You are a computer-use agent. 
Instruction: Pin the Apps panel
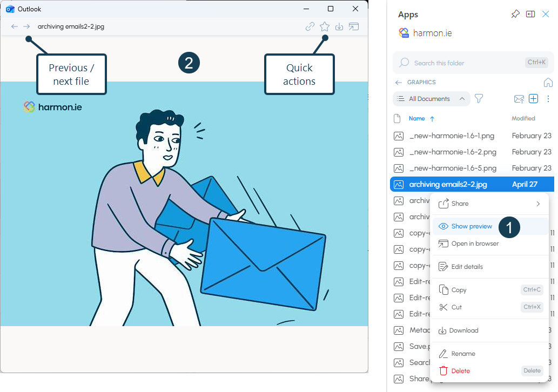pyautogui.click(x=515, y=14)
